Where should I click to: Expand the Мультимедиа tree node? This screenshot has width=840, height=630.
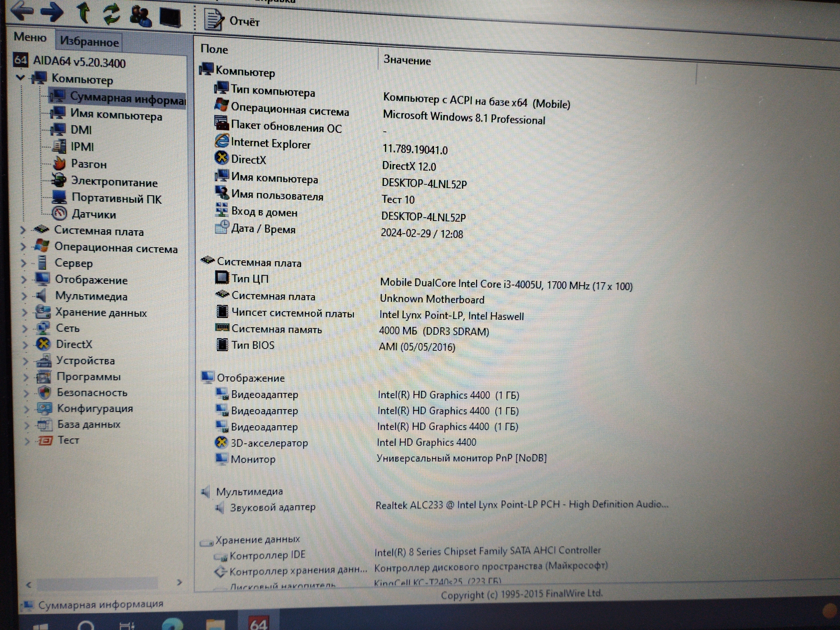[24, 296]
